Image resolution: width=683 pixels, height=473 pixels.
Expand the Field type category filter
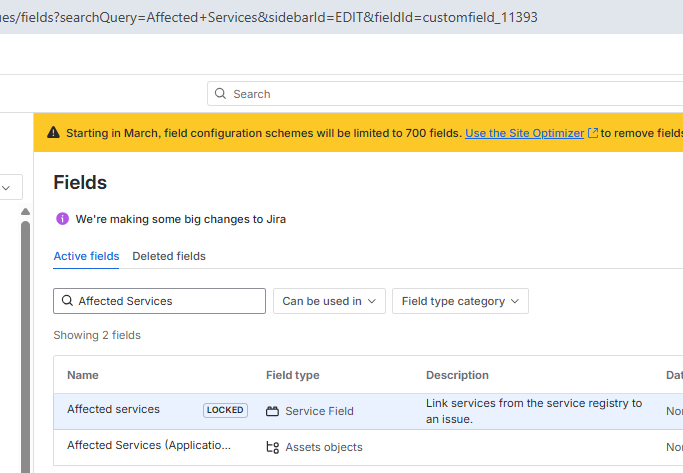coord(460,301)
